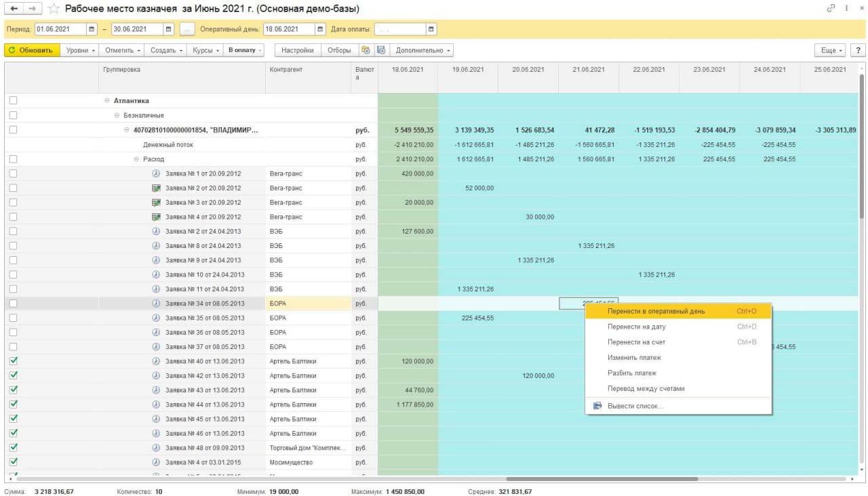Screen dimensions: 868x496
Task: Check the Заявка № 1 от 20.09.2012 checkbox
Action: coord(13,173)
